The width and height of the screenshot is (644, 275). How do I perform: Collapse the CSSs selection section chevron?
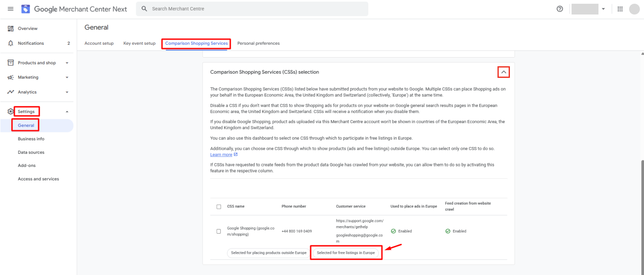(x=503, y=72)
